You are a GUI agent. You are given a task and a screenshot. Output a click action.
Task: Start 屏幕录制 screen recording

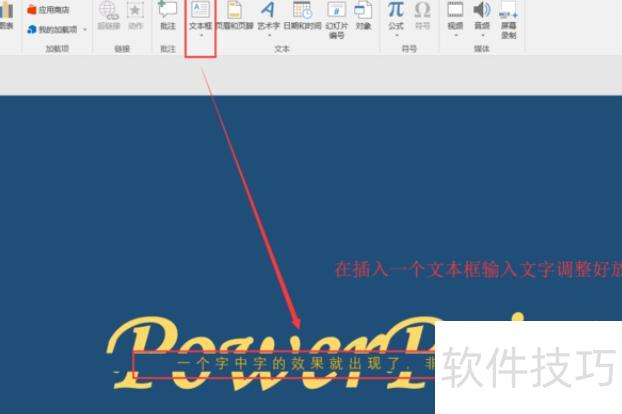(509, 20)
